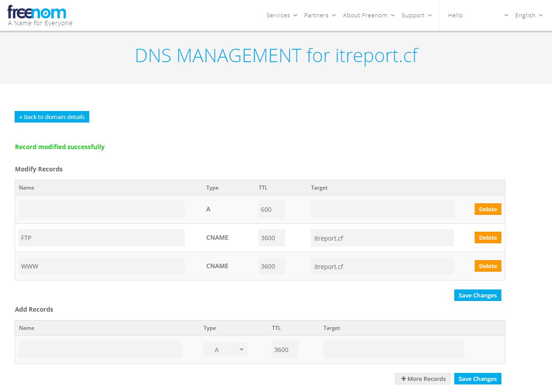Save changes for Modify Records
This screenshot has height=392, width=552.
point(477,295)
